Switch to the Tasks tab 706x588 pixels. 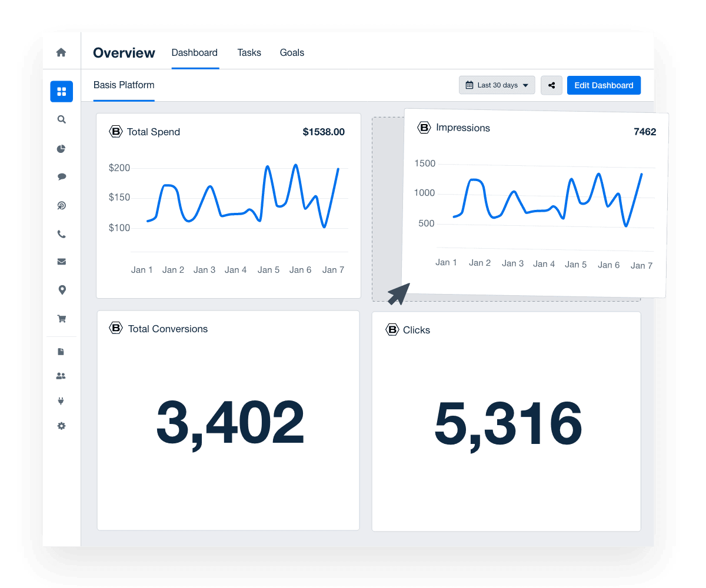click(249, 52)
